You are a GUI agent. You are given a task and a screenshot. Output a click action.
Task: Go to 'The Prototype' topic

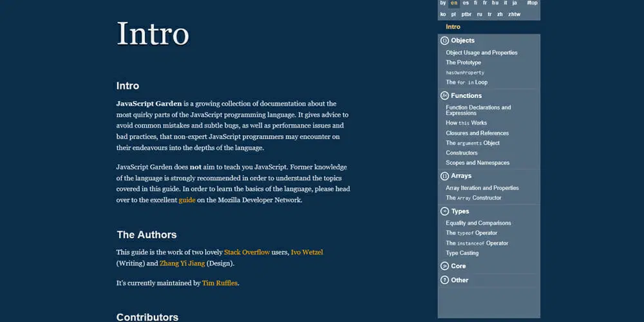coord(463,62)
